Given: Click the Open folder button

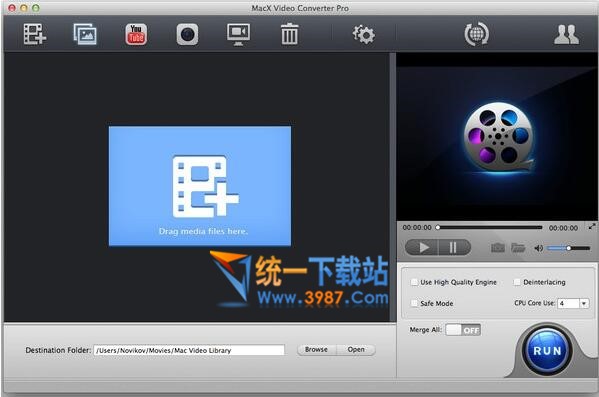Looking at the screenshot, I should click(356, 350).
